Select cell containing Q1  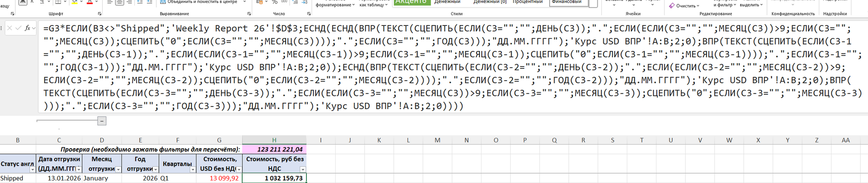click(178, 178)
